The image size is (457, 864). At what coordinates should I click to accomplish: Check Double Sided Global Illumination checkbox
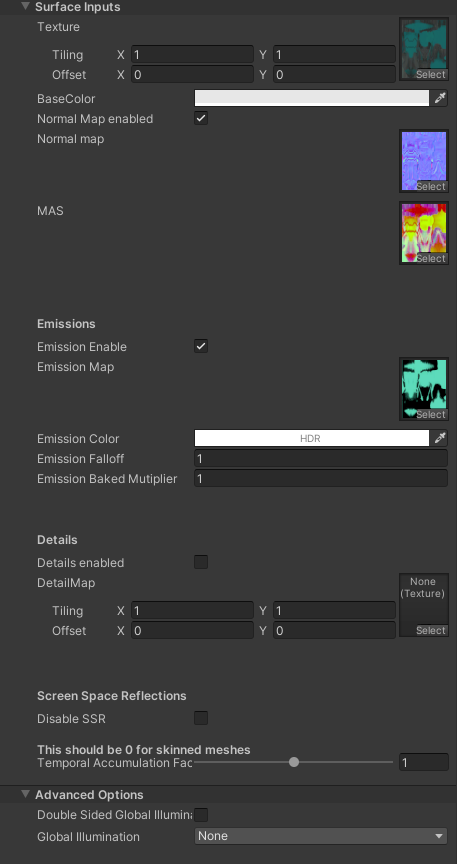click(201, 814)
